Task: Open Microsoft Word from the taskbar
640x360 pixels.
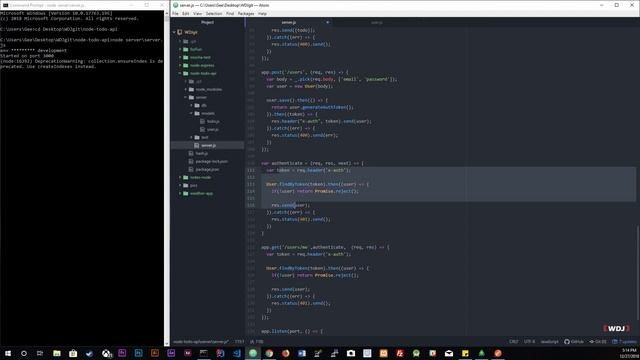Action: tap(302, 353)
